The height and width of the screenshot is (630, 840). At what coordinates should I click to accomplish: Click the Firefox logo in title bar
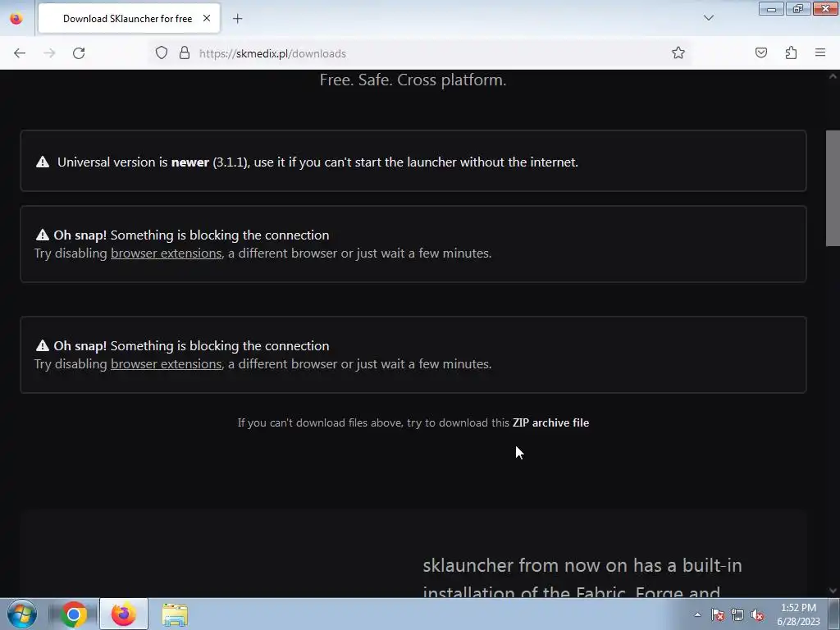16,19
